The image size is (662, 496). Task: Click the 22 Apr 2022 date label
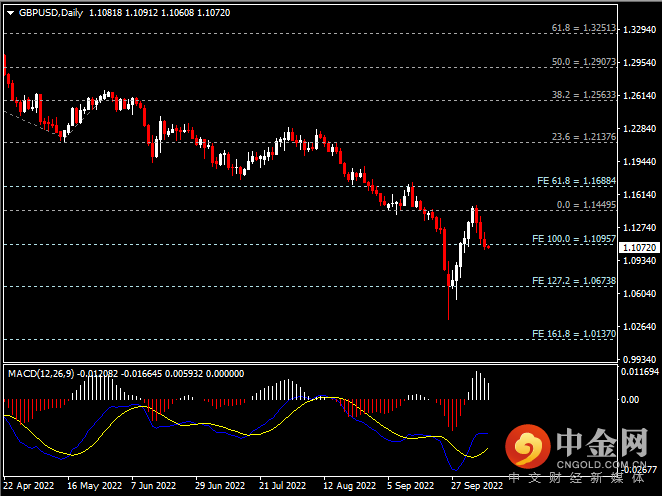click(x=29, y=486)
